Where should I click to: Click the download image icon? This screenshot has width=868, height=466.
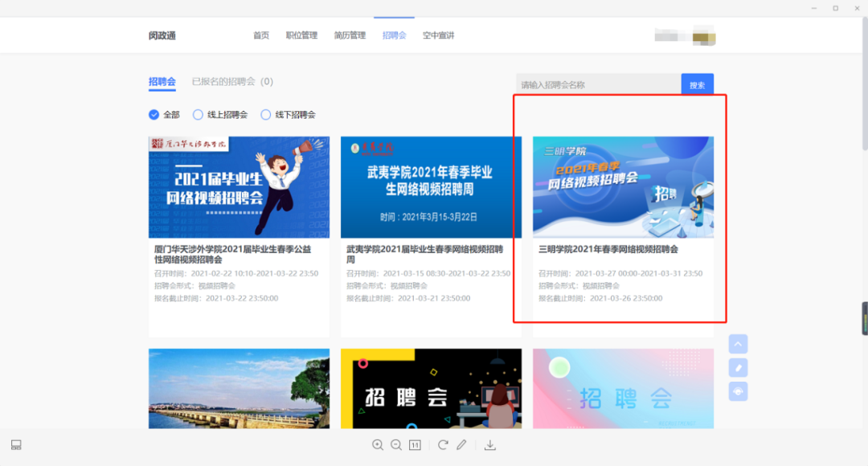point(490,444)
